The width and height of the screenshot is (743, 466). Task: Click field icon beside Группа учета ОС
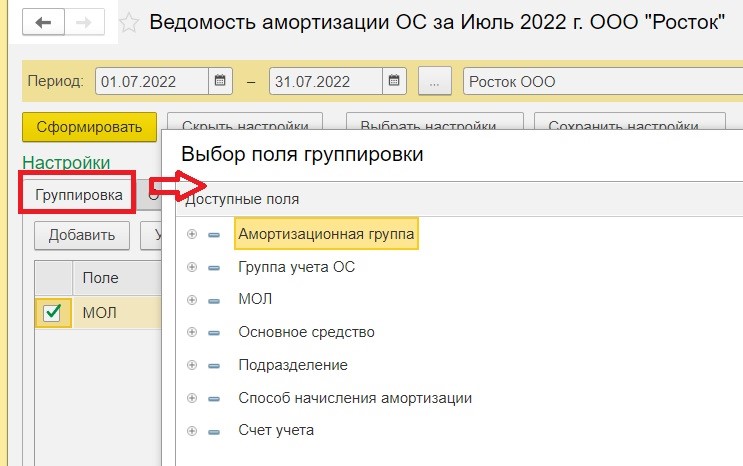coord(214,268)
